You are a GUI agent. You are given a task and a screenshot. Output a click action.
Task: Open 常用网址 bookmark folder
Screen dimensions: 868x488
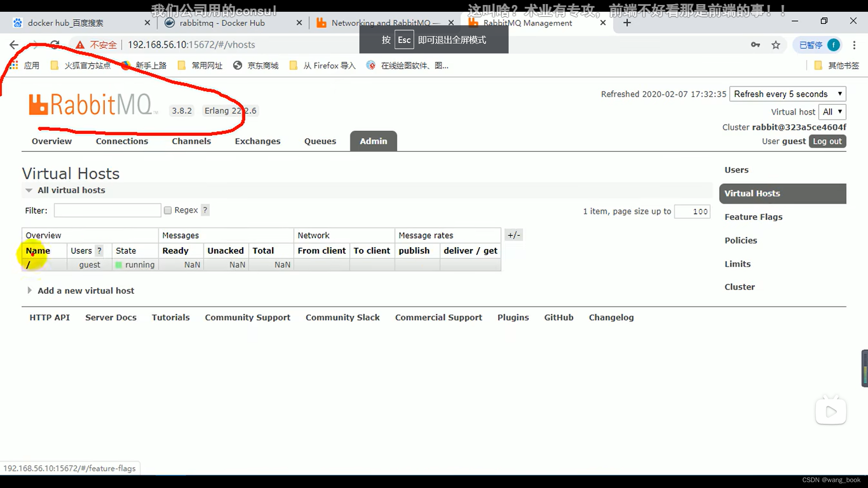(200, 66)
